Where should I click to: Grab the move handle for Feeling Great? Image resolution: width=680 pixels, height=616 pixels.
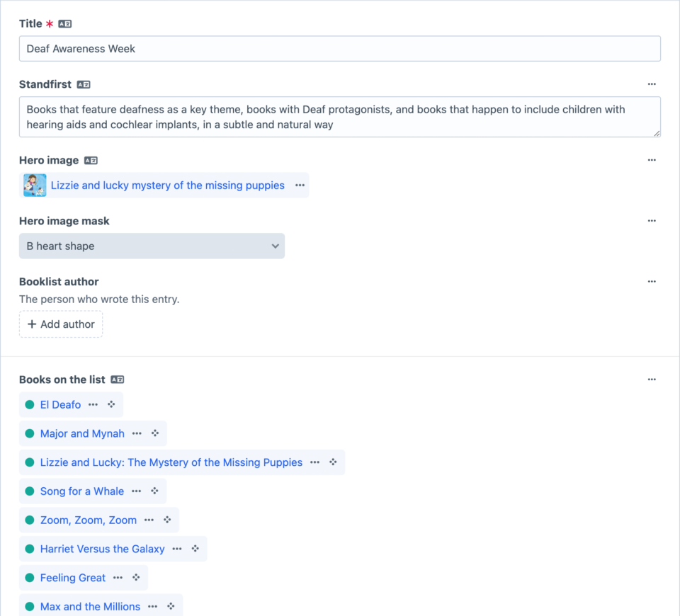pyautogui.click(x=136, y=578)
